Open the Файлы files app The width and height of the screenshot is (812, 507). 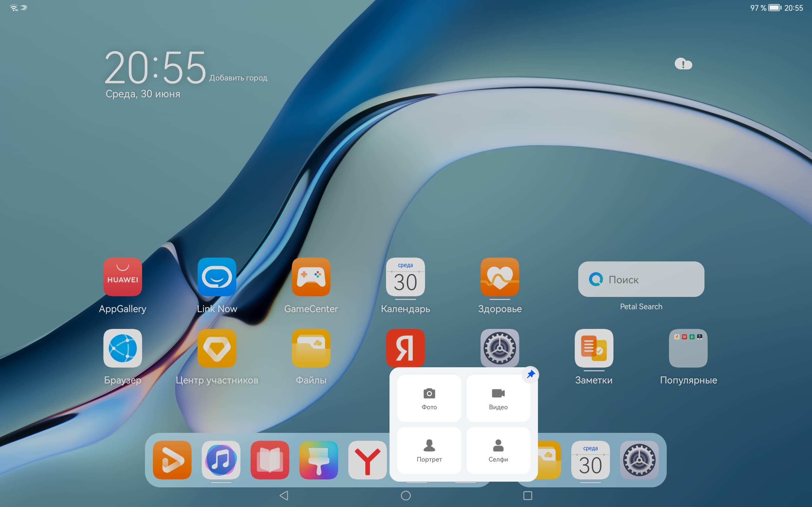tap(311, 348)
